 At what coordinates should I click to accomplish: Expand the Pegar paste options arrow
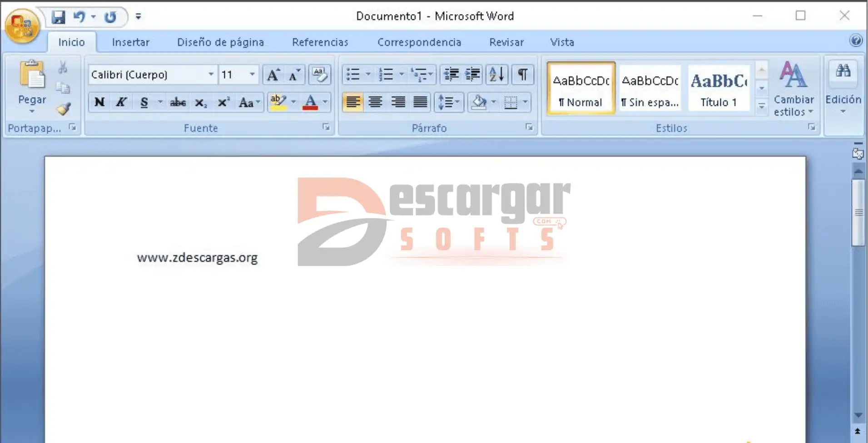click(x=32, y=111)
